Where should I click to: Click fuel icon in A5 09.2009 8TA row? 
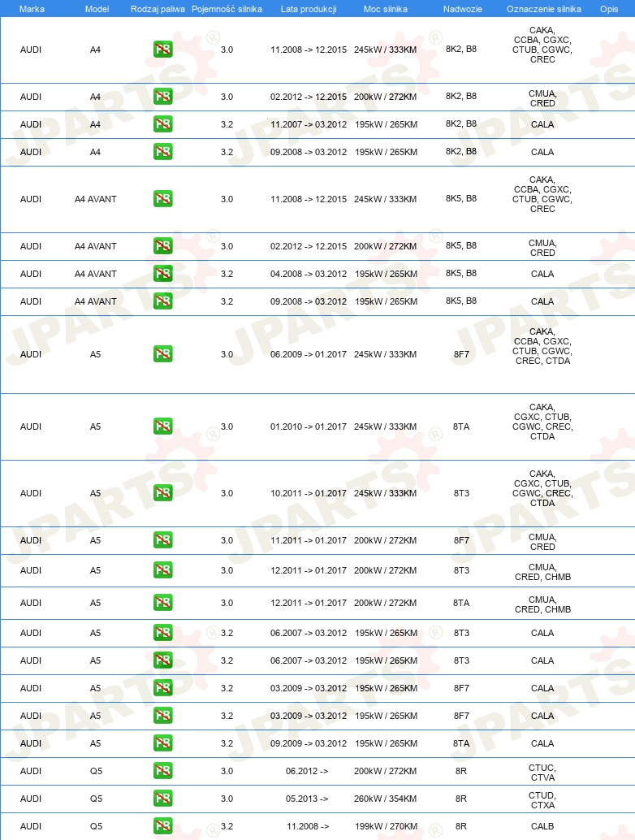click(x=162, y=743)
